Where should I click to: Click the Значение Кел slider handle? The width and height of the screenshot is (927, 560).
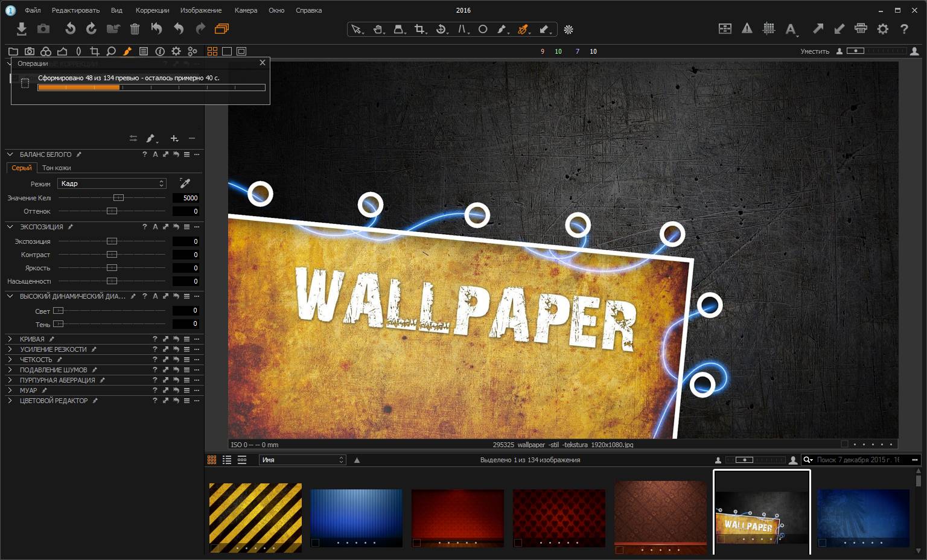coord(118,198)
